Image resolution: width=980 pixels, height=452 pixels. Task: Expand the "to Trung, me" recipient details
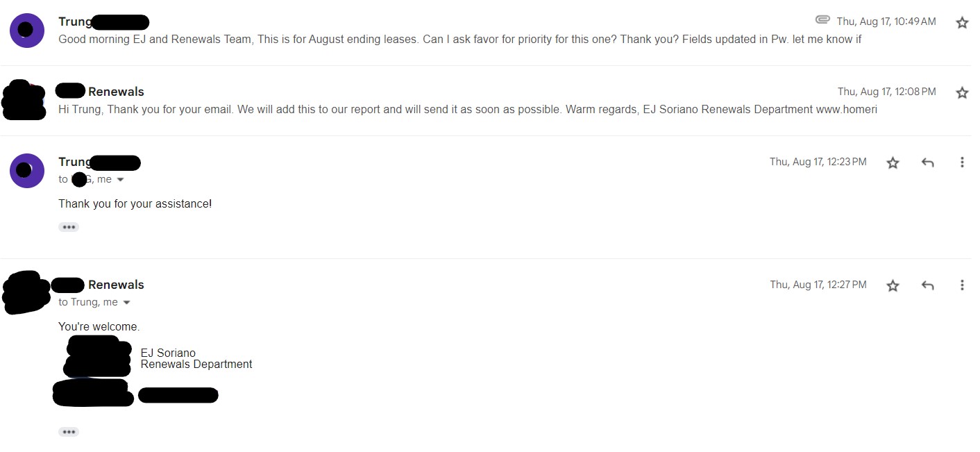[x=126, y=303]
